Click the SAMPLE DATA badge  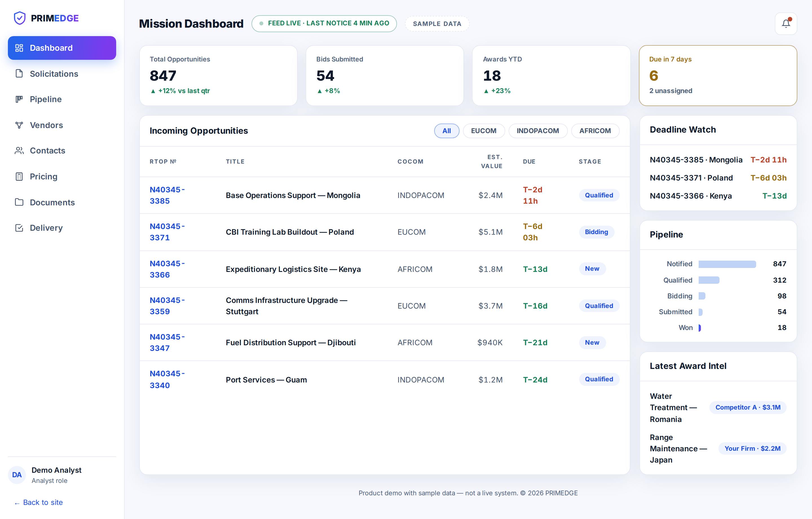(x=437, y=24)
